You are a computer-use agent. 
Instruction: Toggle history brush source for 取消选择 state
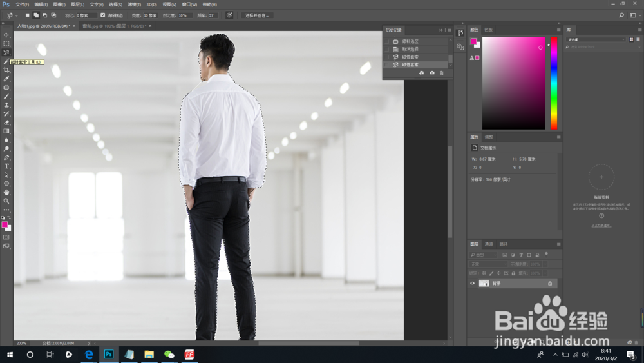387,50
